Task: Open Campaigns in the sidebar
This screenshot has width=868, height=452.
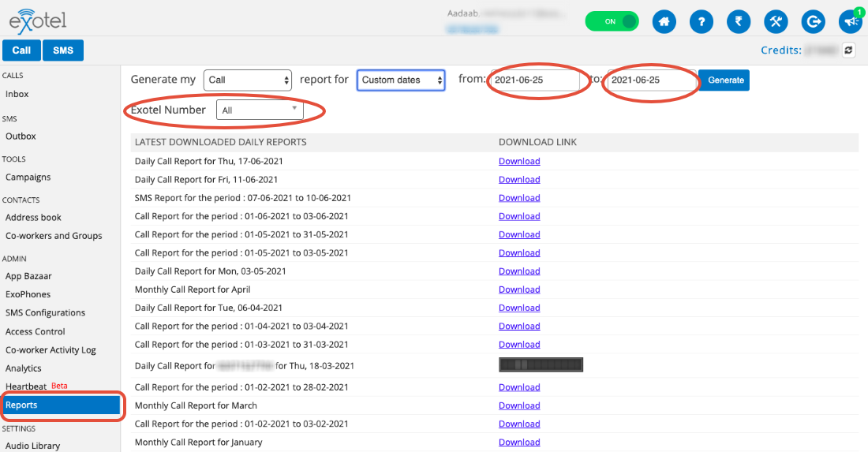Action: pos(28,177)
